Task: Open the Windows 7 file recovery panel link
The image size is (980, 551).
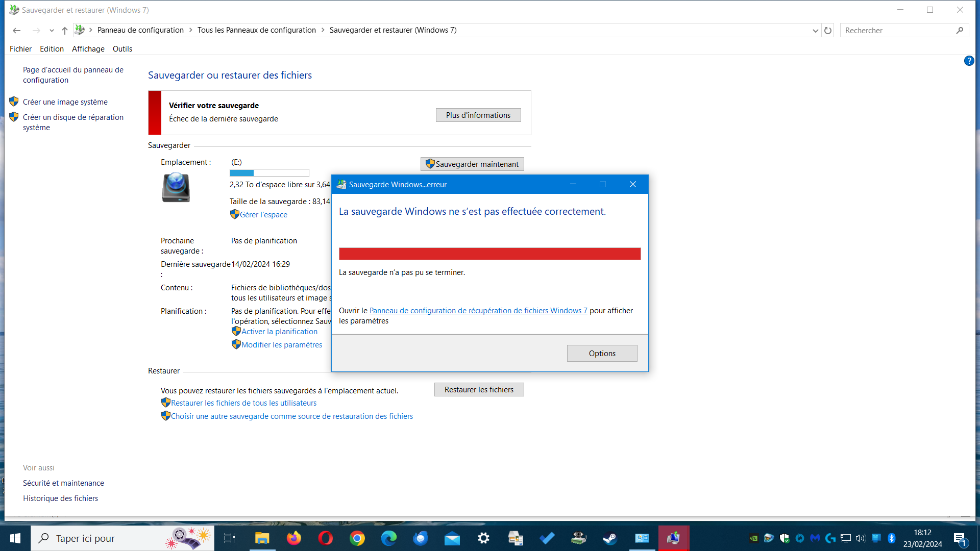Action: point(478,311)
